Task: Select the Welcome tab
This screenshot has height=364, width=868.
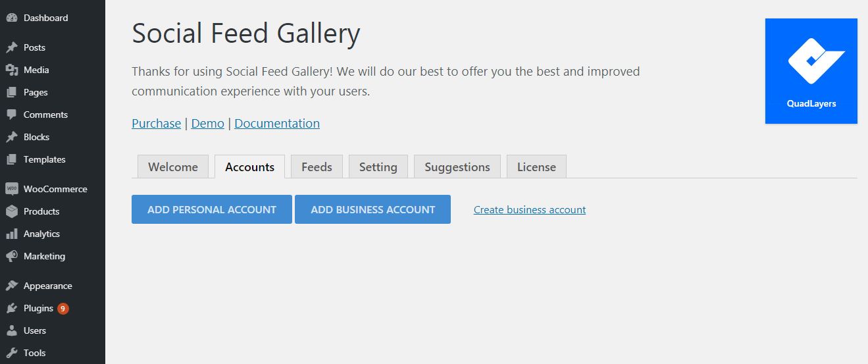Action: (173, 167)
